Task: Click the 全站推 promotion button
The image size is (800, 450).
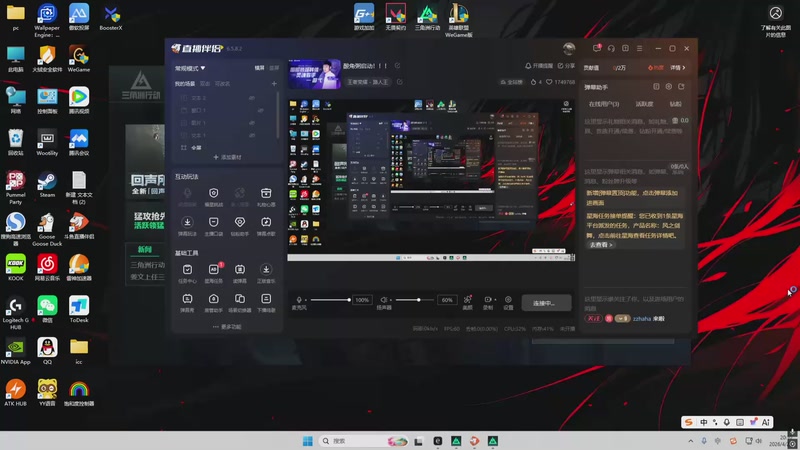Action: (x=511, y=82)
